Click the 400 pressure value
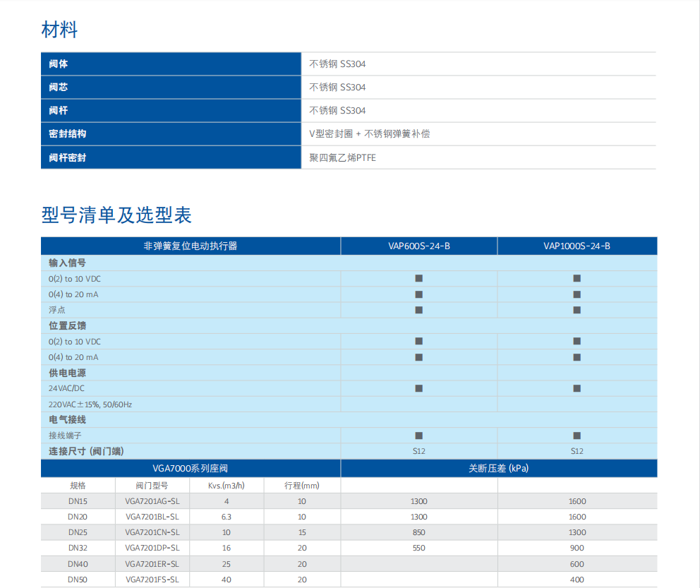The image size is (700, 588). (x=577, y=580)
